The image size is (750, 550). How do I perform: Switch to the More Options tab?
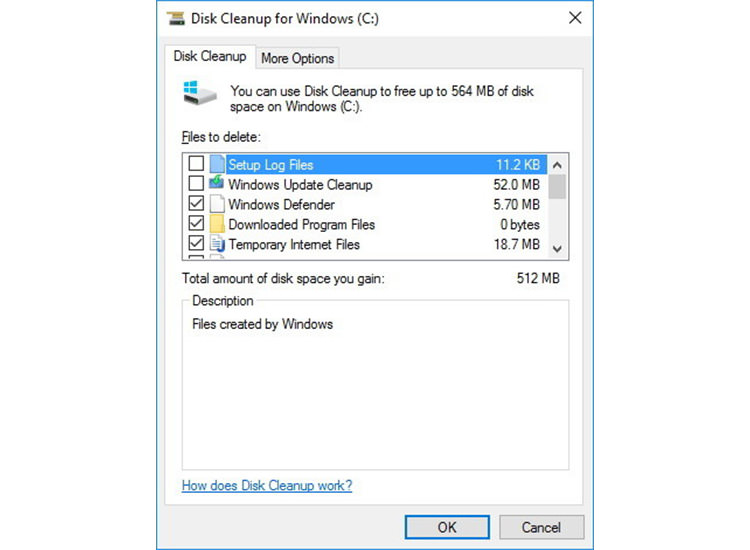pyautogui.click(x=297, y=58)
